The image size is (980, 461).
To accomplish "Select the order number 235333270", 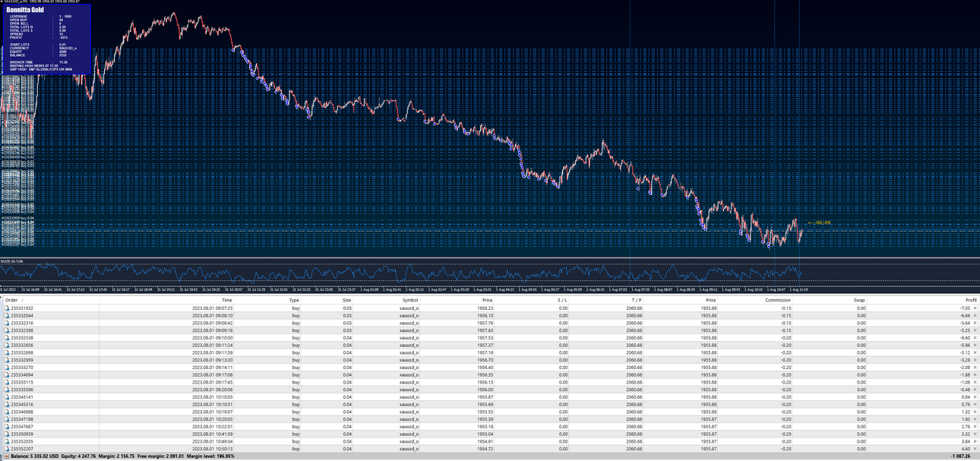I will tap(22, 368).
